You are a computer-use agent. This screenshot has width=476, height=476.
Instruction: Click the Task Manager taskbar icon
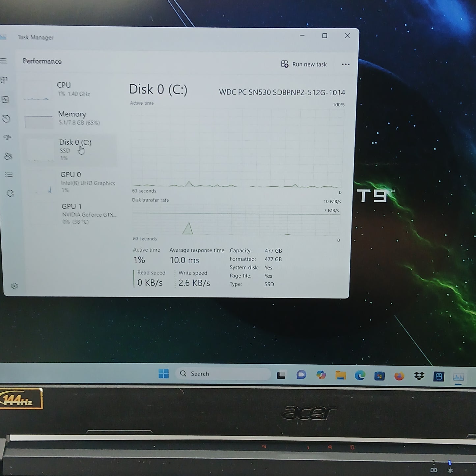(x=459, y=377)
